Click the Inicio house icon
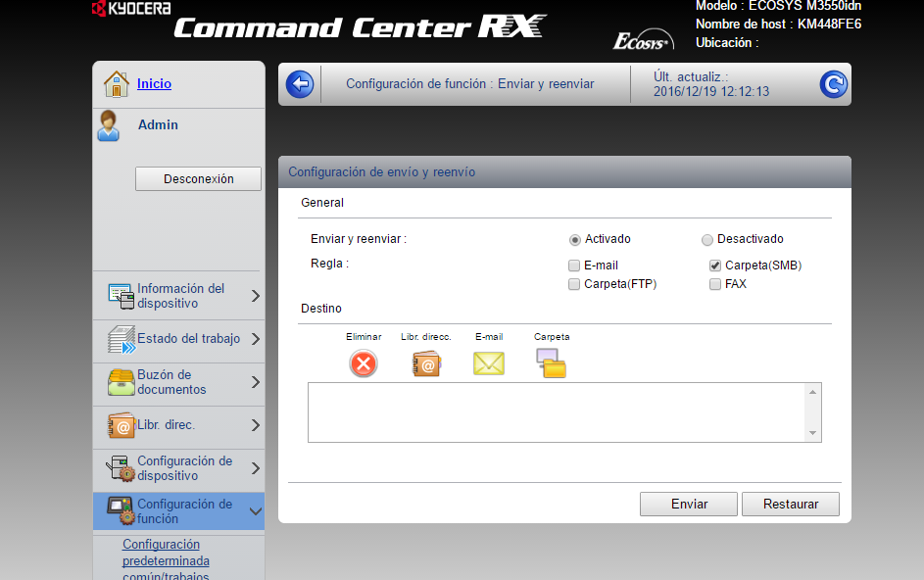The width and height of the screenshot is (924, 580). click(116, 83)
